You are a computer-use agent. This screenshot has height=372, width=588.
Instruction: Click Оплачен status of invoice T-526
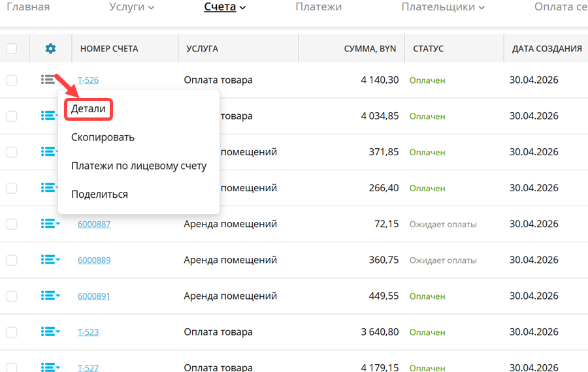427,80
